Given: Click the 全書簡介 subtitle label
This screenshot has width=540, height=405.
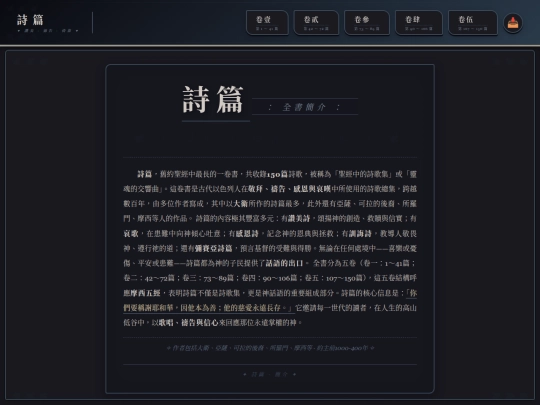Looking at the screenshot, I should click(305, 107).
